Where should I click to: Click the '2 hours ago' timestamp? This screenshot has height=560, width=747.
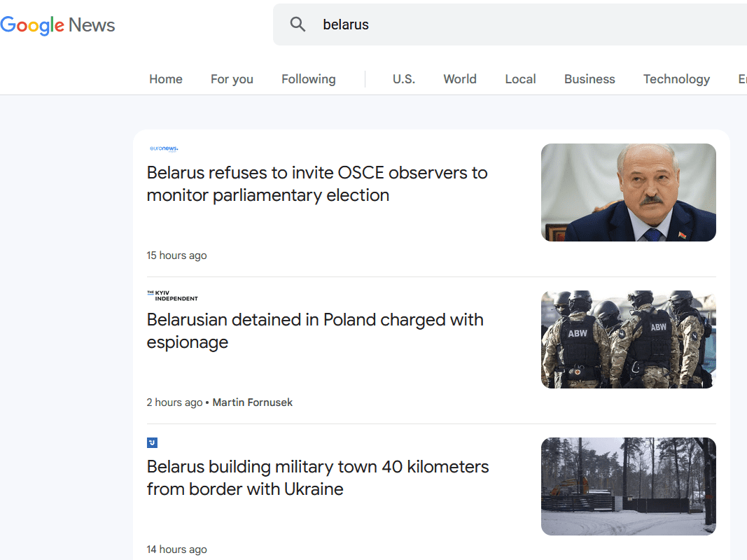pos(174,402)
